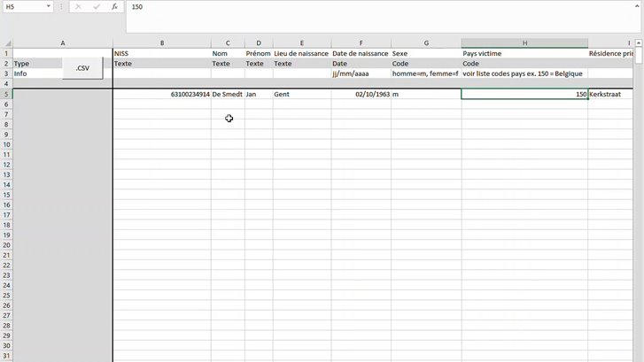This screenshot has height=362, width=644.
Task: Select column B header
Action: tap(161, 43)
